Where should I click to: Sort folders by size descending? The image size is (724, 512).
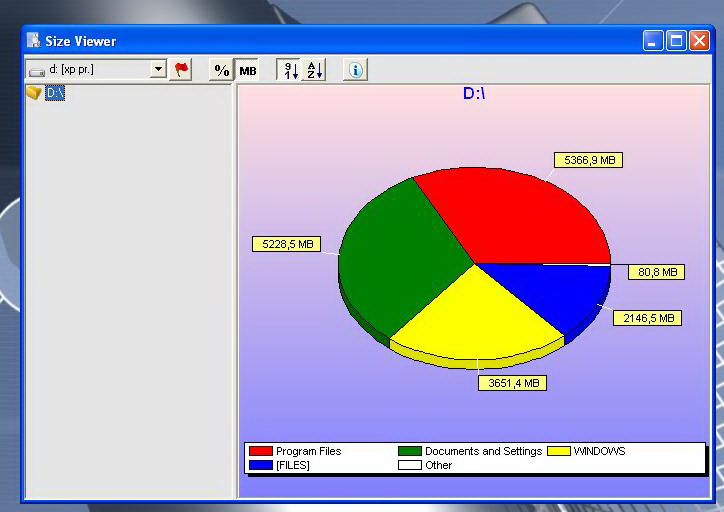pos(290,70)
